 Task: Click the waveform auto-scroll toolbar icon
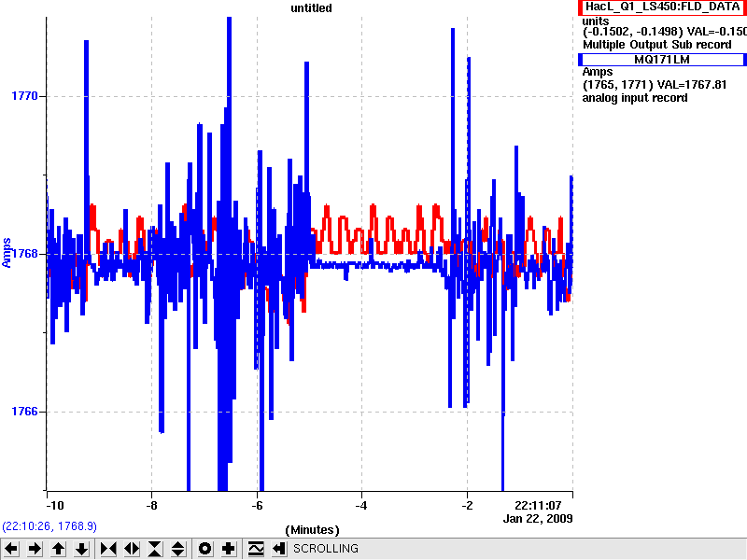pos(256,549)
